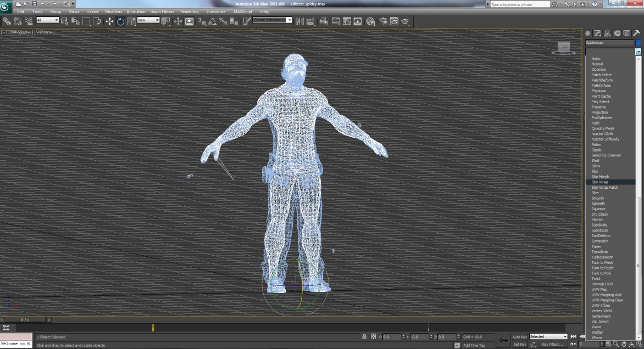The width and height of the screenshot is (644, 349).
Task: Click the Key Filters button
Action: [552, 345]
